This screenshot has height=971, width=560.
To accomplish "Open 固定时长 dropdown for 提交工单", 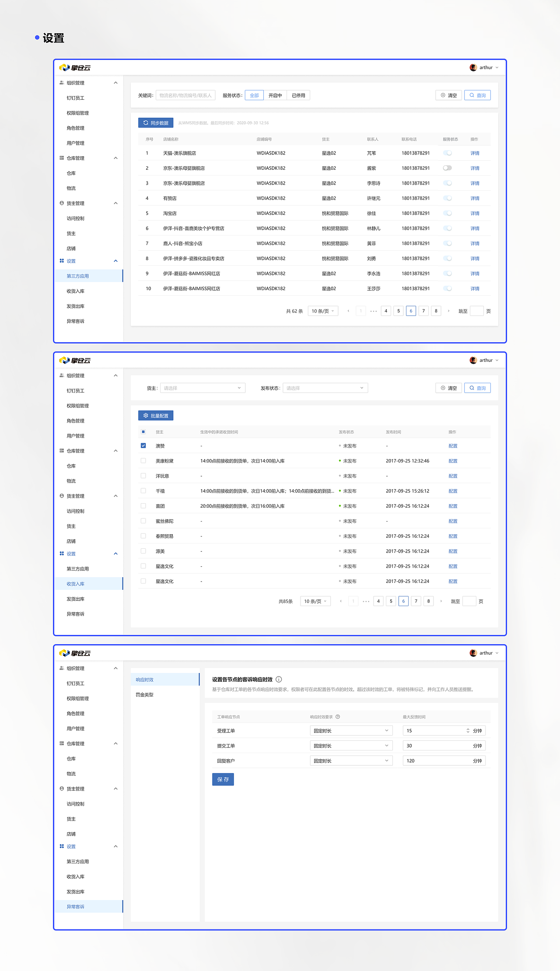I will pos(351,746).
